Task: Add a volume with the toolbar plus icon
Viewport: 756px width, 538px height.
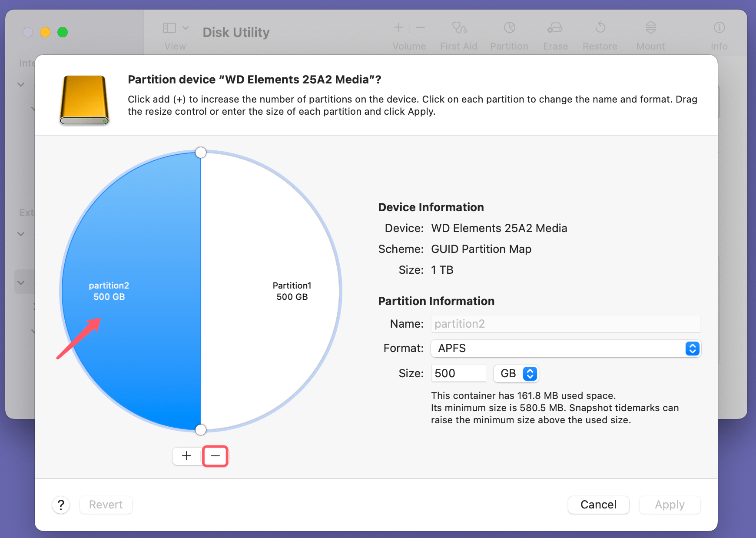Action: click(398, 27)
